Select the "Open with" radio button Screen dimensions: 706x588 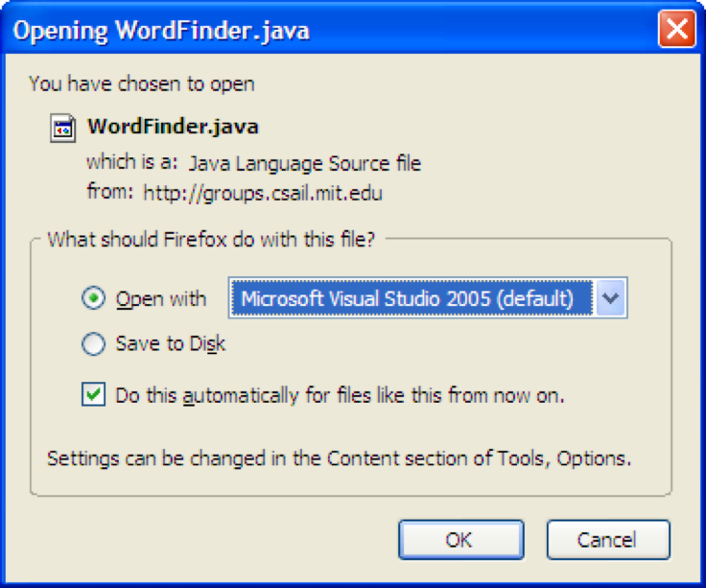[x=94, y=299]
